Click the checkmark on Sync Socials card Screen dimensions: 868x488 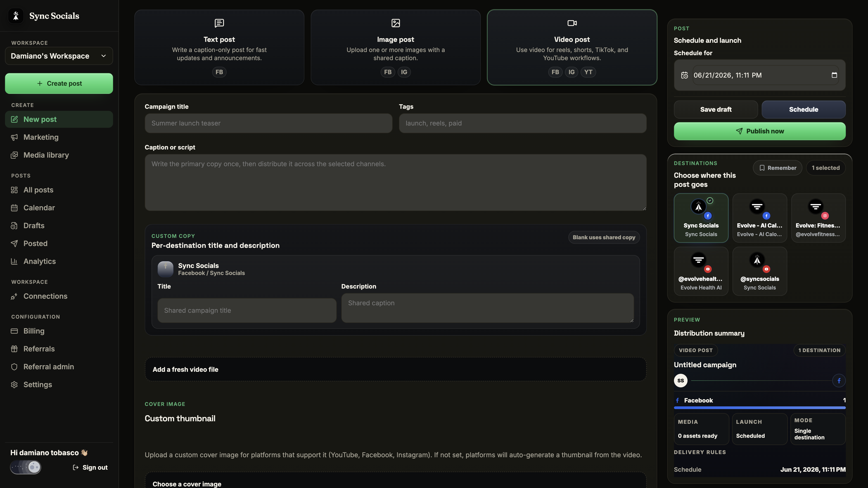(710, 201)
